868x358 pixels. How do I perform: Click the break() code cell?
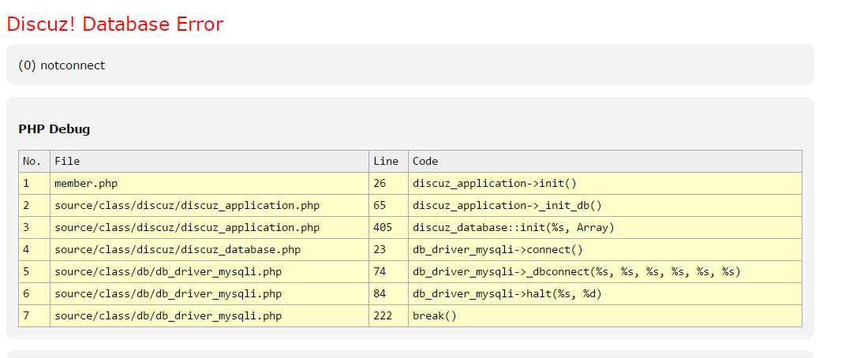tap(435, 316)
